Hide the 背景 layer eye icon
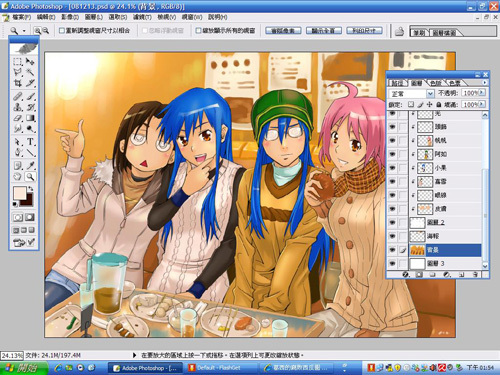500x375 pixels. pos(392,250)
